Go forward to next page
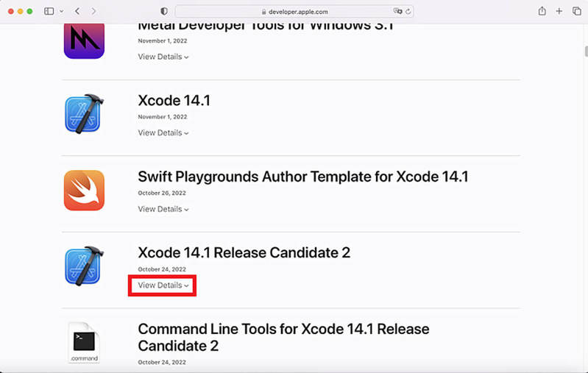 93,11
